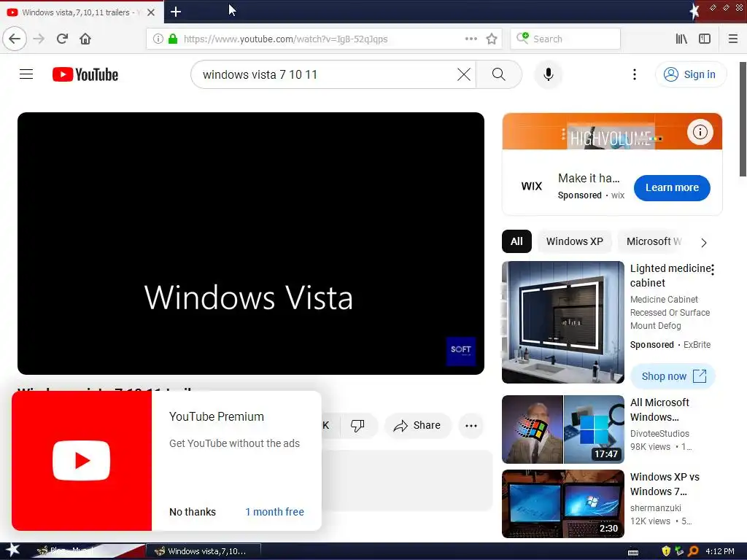Bookmark this page with star icon

coord(492,39)
